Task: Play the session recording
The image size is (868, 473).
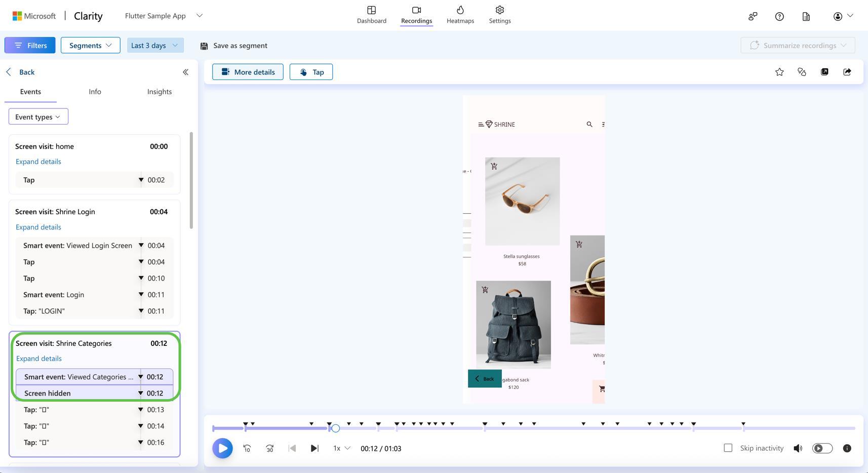Action: coord(222,448)
